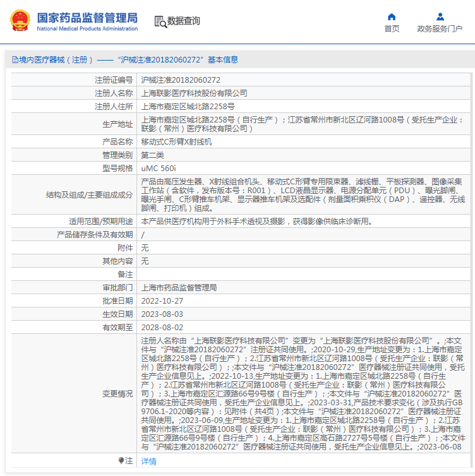Click 上海联影医疗科技股份有限公司 cell
The width and height of the screenshot is (475, 476).
(x=194, y=93)
